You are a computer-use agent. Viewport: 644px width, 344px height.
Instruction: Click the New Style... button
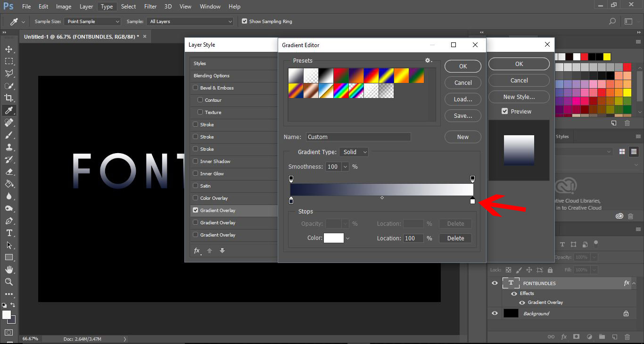[519, 97]
